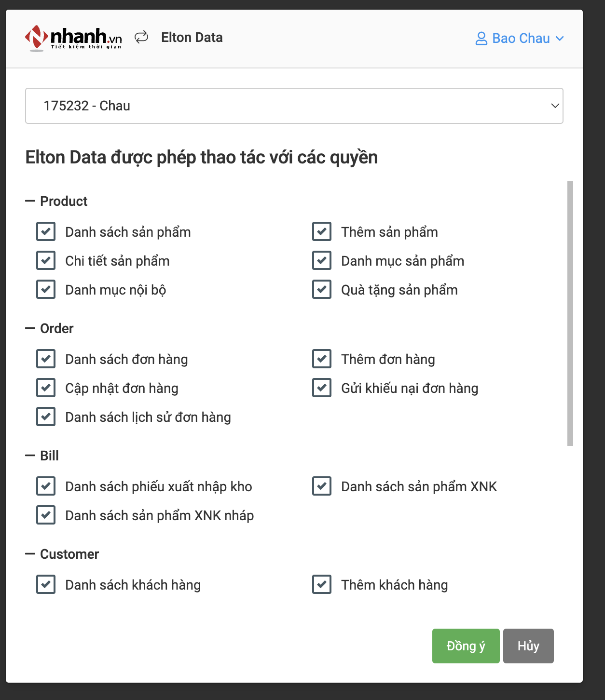Uncheck Danh sách lịch sử đơn hàng

[x=45, y=417]
